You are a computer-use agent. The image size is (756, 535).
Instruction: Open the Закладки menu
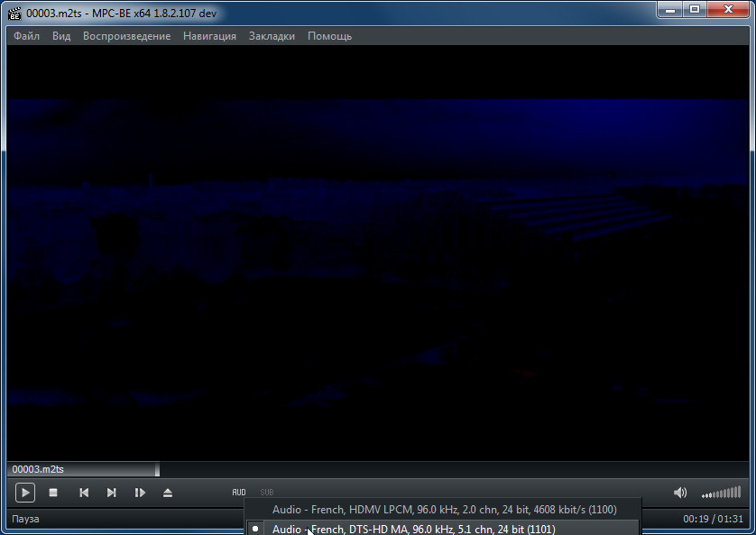point(272,36)
